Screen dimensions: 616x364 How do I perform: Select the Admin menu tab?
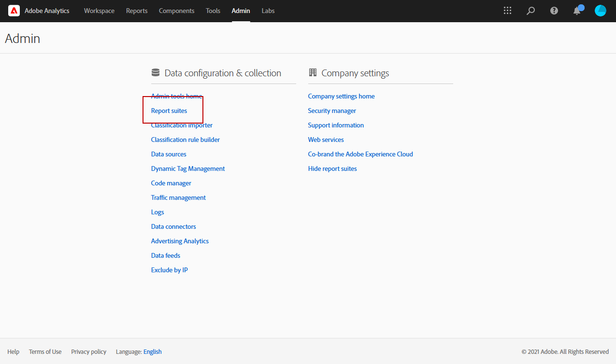coord(241,11)
